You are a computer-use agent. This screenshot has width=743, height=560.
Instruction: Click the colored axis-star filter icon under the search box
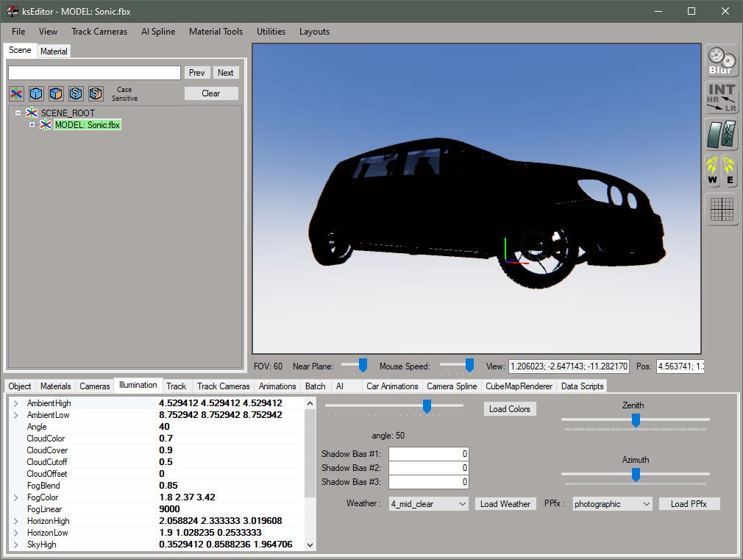coord(17,93)
